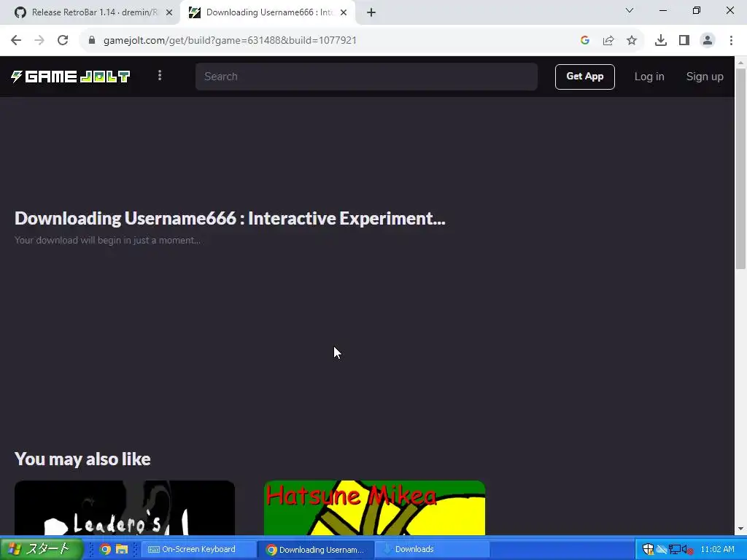Go back to the previous page
This screenshot has width=747, height=560.
tap(16, 40)
